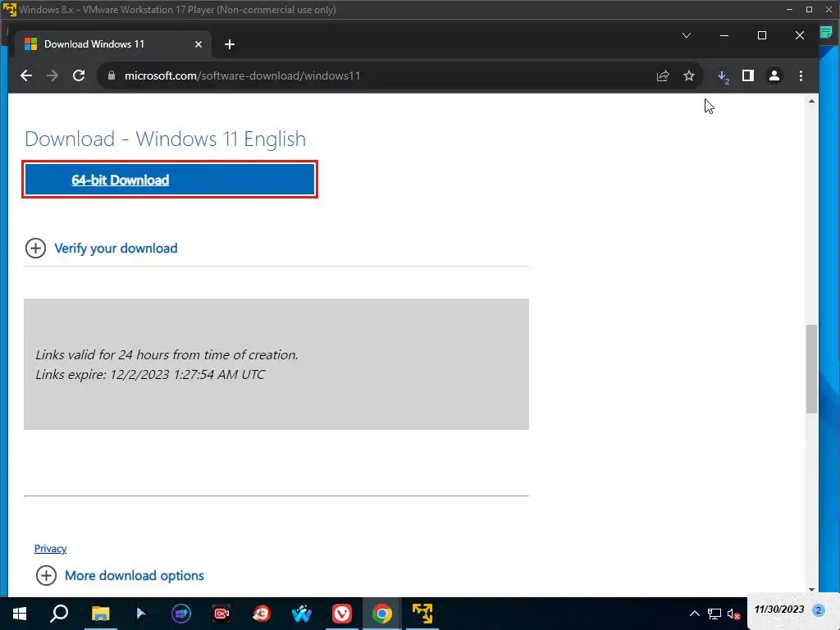Go back to the previous page

tap(25, 75)
